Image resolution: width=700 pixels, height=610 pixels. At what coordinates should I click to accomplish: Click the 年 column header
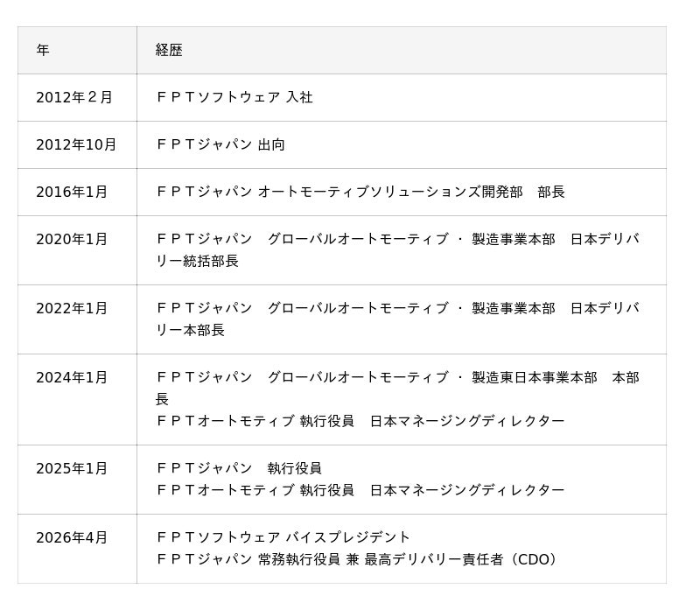pos(43,50)
